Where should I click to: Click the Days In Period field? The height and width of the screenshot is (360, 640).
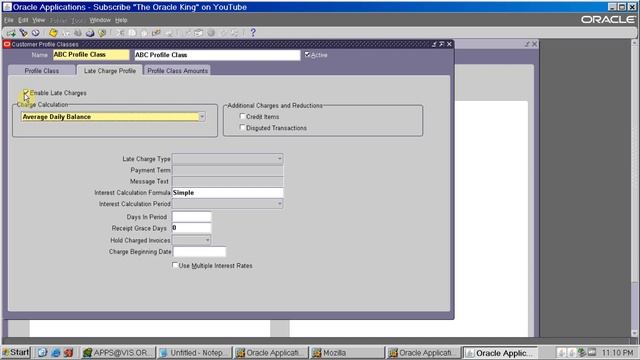click(191, 217)
